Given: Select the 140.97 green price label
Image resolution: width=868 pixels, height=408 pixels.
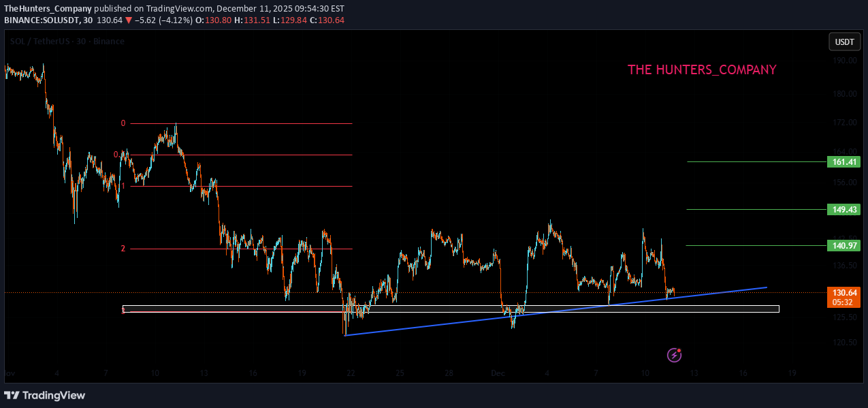Looking at the screenshot, I should coord(843,245).
